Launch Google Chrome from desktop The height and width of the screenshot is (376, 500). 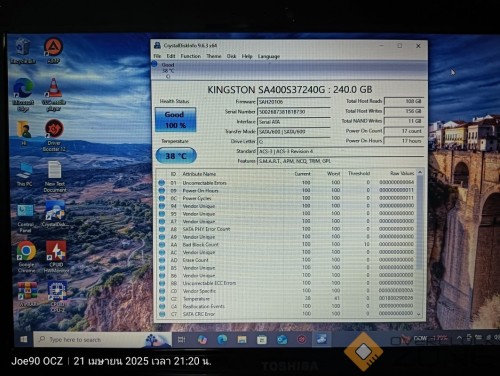tap(26, 257)
